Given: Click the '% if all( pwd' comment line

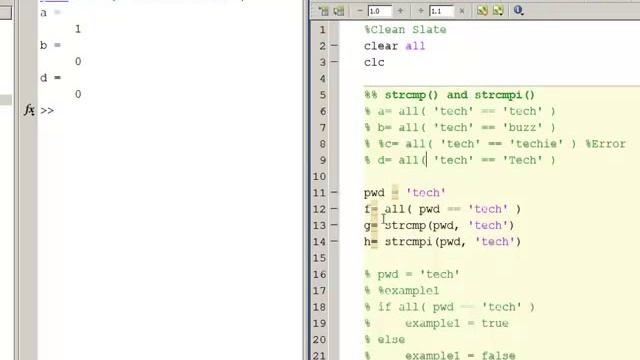Looking at the screenshot, I should click(x=449, y=307).
